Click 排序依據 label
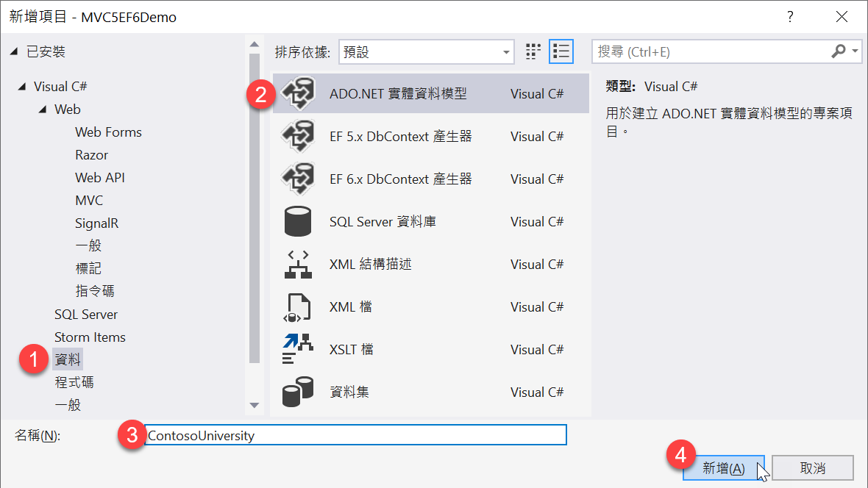This screenshot has height=488, width=868. point(302,52)
